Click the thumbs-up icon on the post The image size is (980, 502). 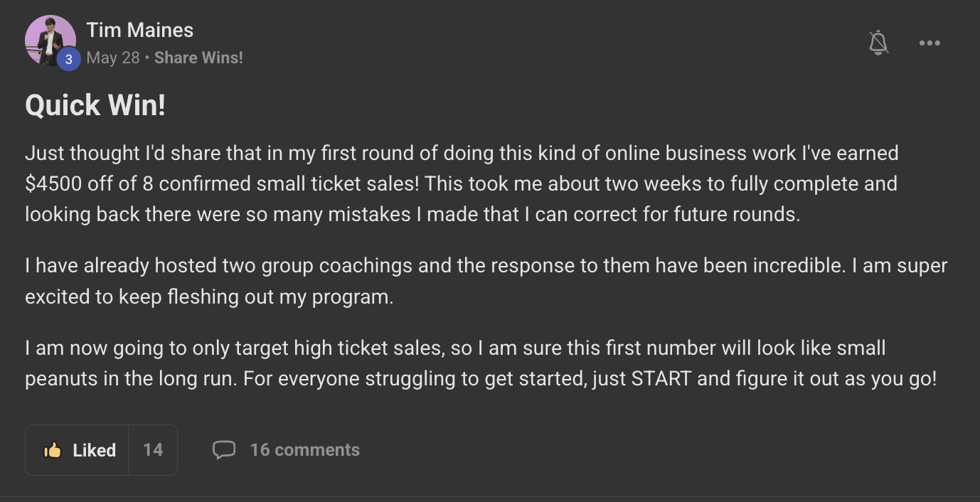53,450
